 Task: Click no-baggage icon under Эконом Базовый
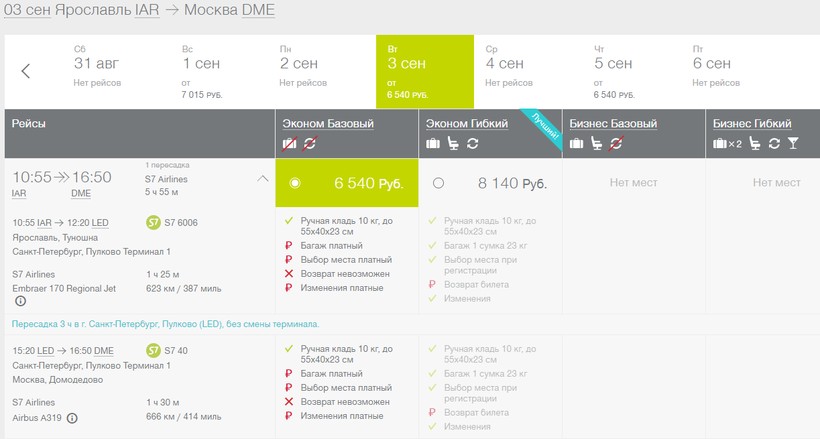[290, 143]
